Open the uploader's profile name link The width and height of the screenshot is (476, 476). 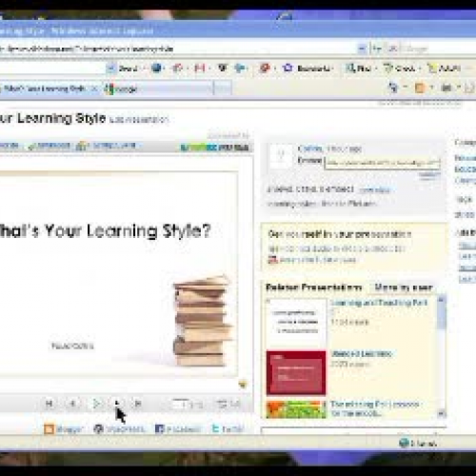pos(310,149)
